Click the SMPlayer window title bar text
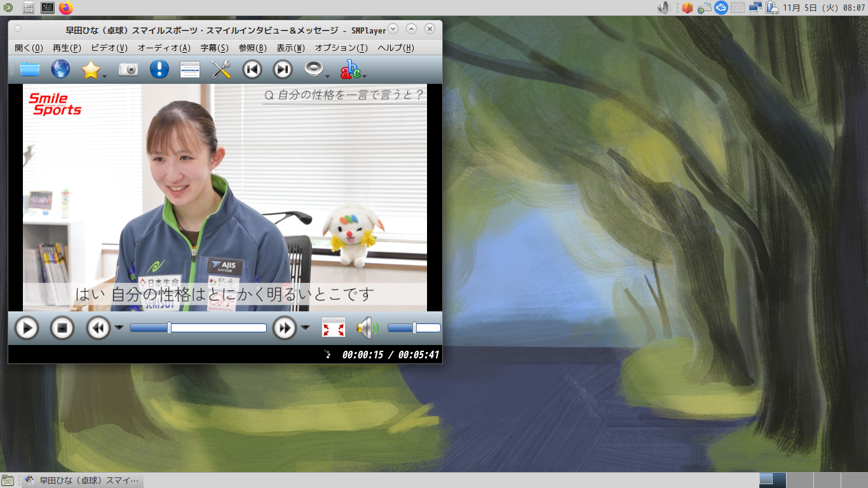868x488 pixels. point(226,30)
